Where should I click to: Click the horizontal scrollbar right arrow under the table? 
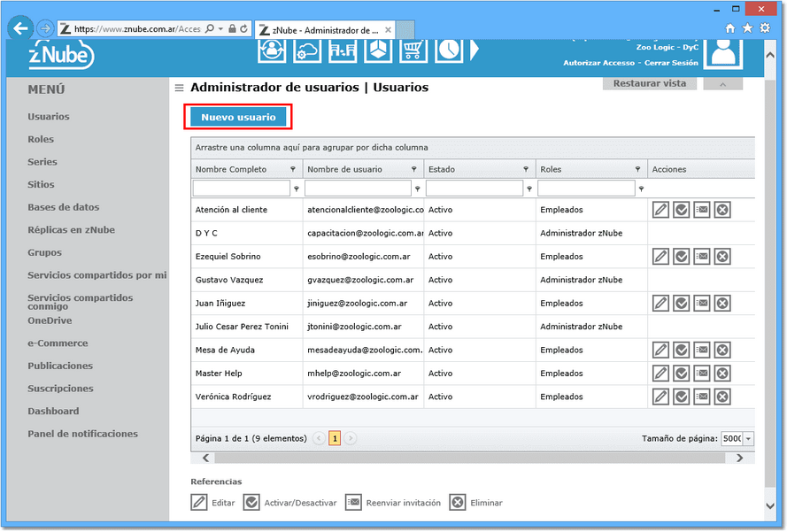[x=739, y=458]
